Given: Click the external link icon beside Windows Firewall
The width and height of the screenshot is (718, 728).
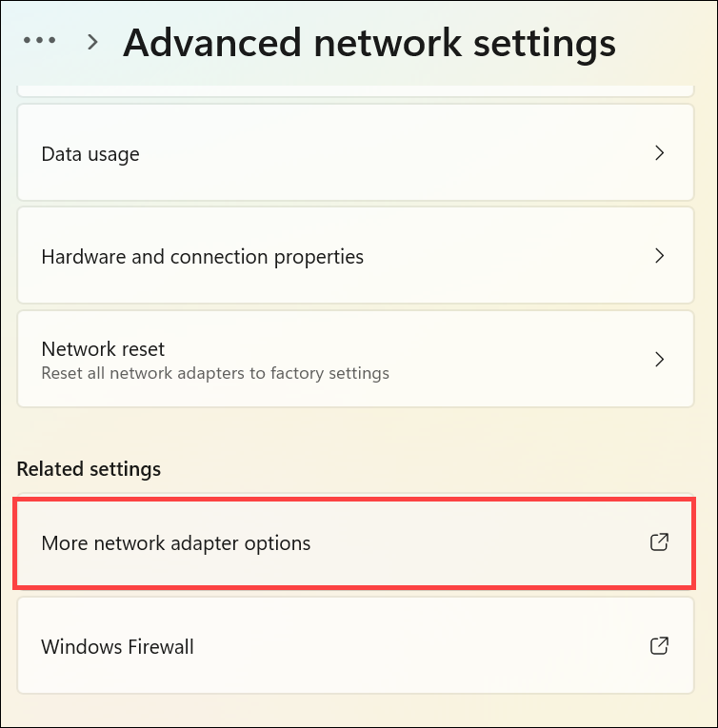Looking at the screenshot, I should click(x=658, y=646).
